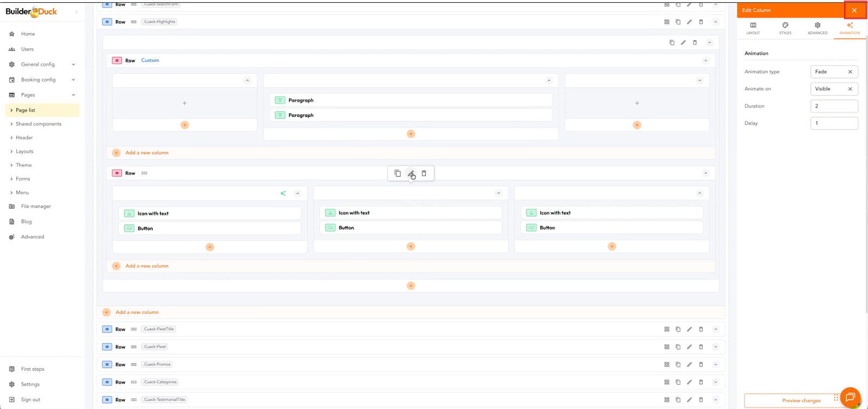Open Shared components in sidebar
Screen dimensions: 868x409
pos(39,124)
